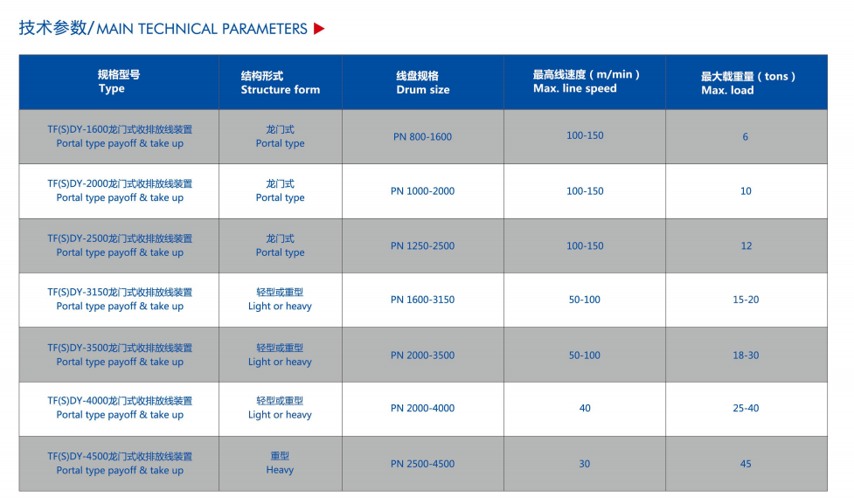Select the TF(S)DY-3150 model cell
Image resolution: width=854 pixels, height=504 pixels.
tap(120, 300)
